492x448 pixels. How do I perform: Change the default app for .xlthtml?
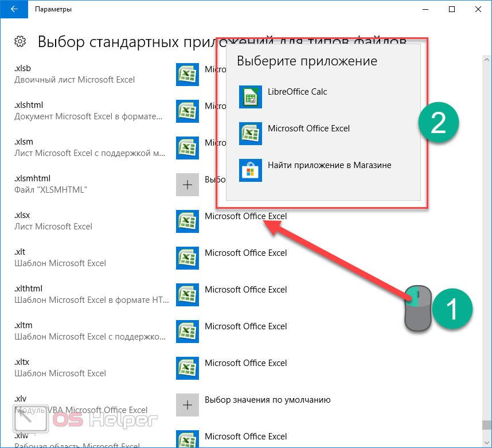pos(245,290)
